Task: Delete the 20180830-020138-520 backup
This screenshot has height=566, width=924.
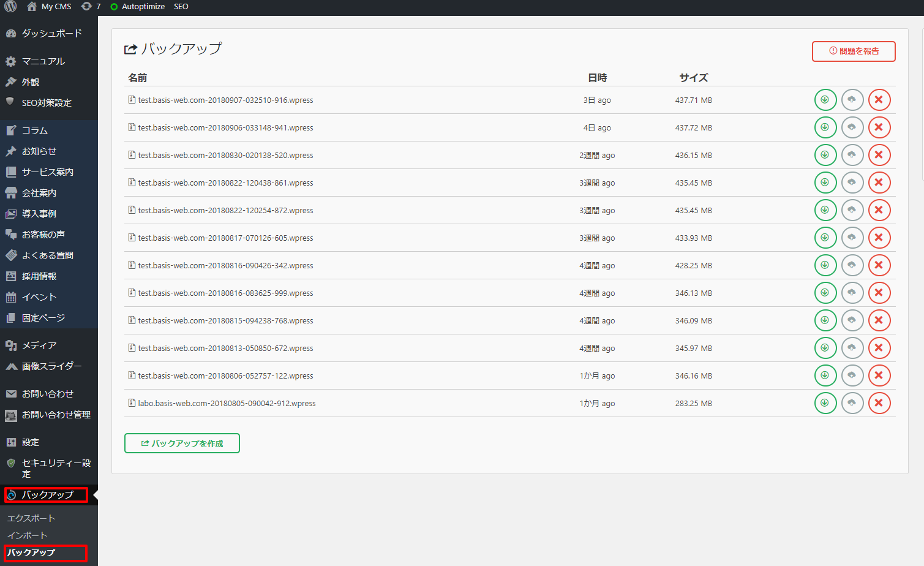Action: click(879, 155)
